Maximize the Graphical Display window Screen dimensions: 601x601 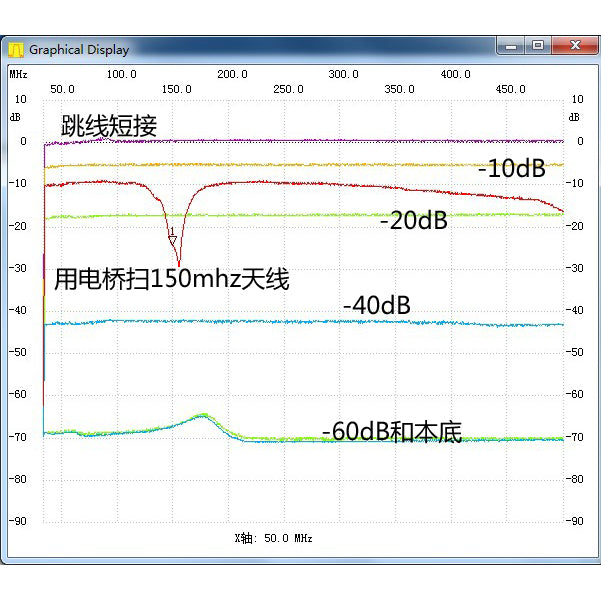point(537,46)
